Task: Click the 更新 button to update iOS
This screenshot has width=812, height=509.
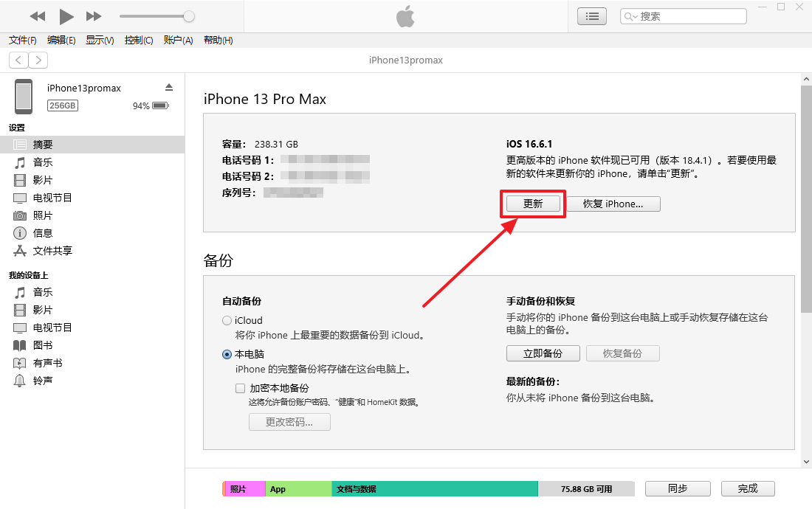Action: (533, 204)
